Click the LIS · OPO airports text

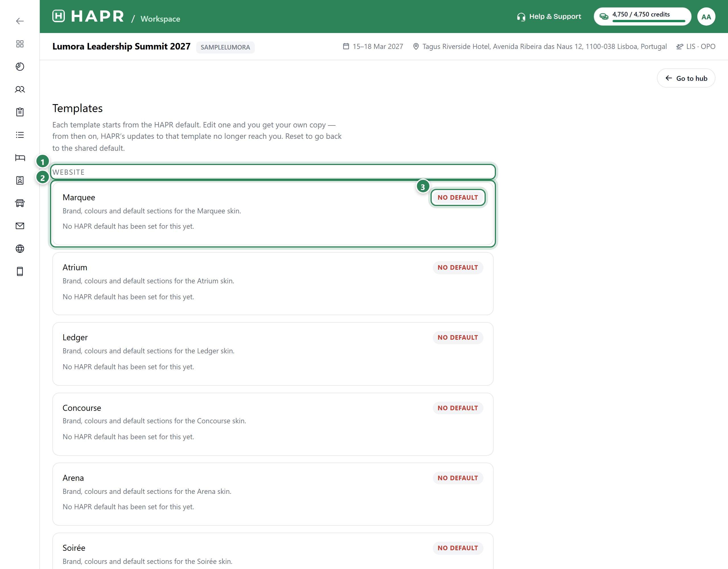point(701,46)
